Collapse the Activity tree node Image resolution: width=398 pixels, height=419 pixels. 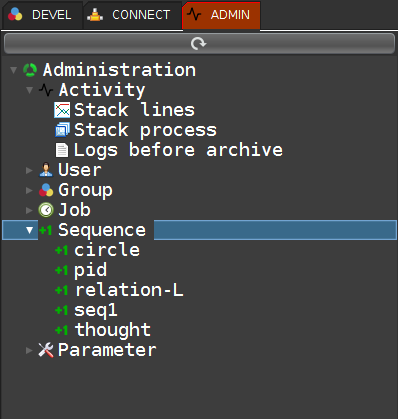[x=29, y=90]
